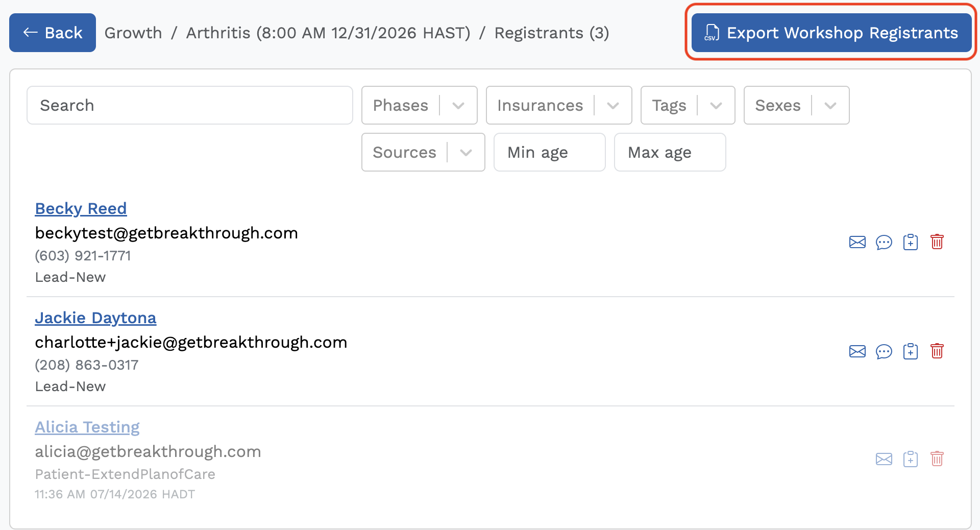Remove Jackie Daytona using trash icon
Viewport: 980px width, 530px height.
point(937,351)
